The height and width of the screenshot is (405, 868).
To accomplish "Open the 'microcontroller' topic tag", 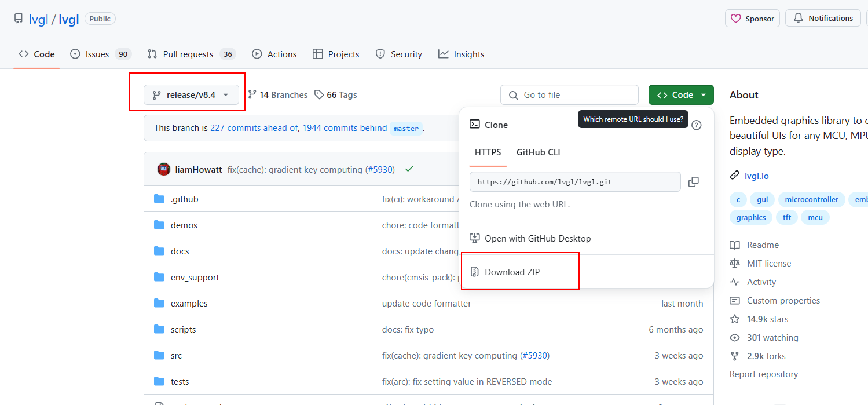I will (812, 200).
